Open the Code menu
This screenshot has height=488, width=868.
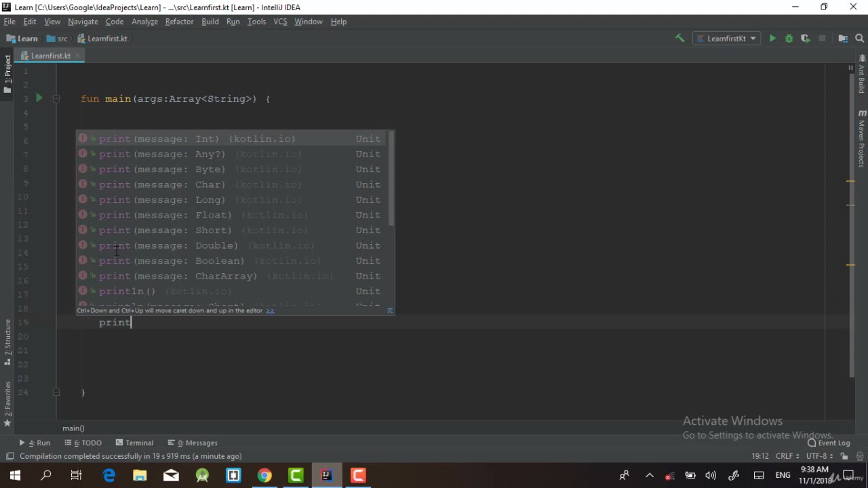115,22
